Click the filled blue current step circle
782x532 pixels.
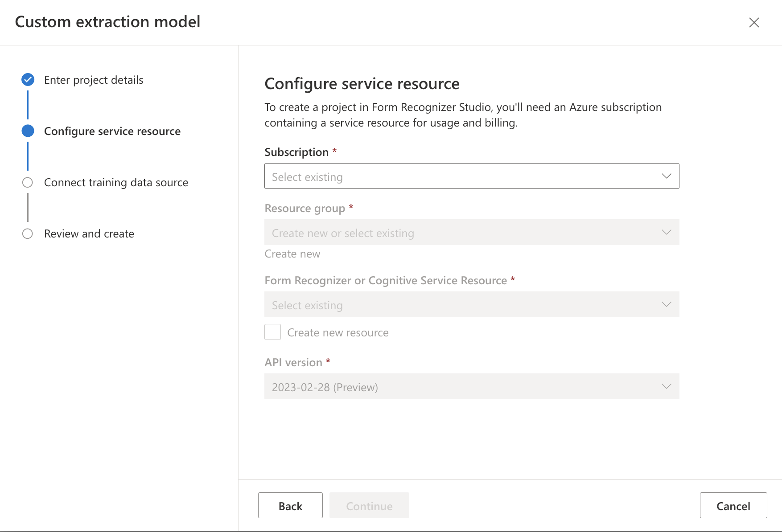[28, 131]
